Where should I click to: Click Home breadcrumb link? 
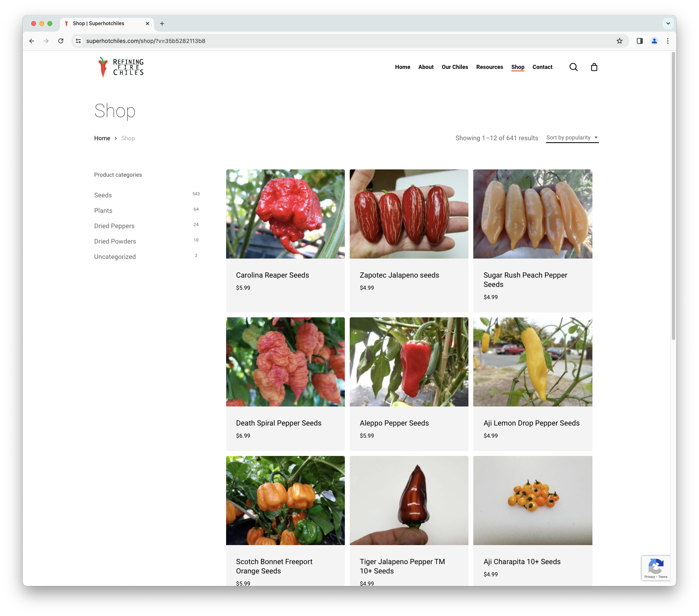[102, 138]
